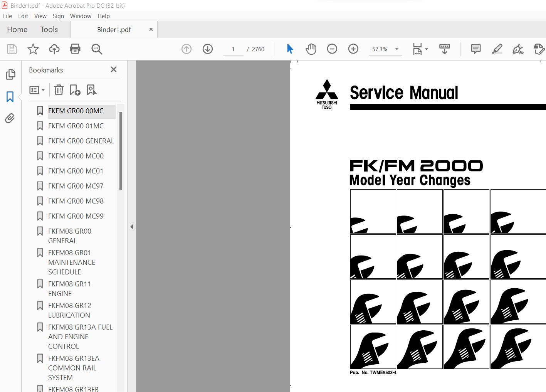
Task: Click the 57.3% zoom value field
Action: pos(380,49)
